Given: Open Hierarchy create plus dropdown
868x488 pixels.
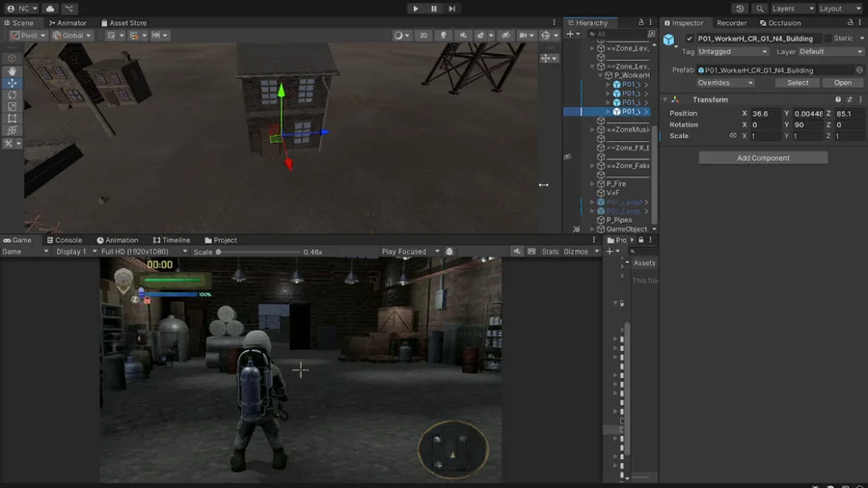Looking at the screenshot, I should pyautogui.click(x=573, y=35).
